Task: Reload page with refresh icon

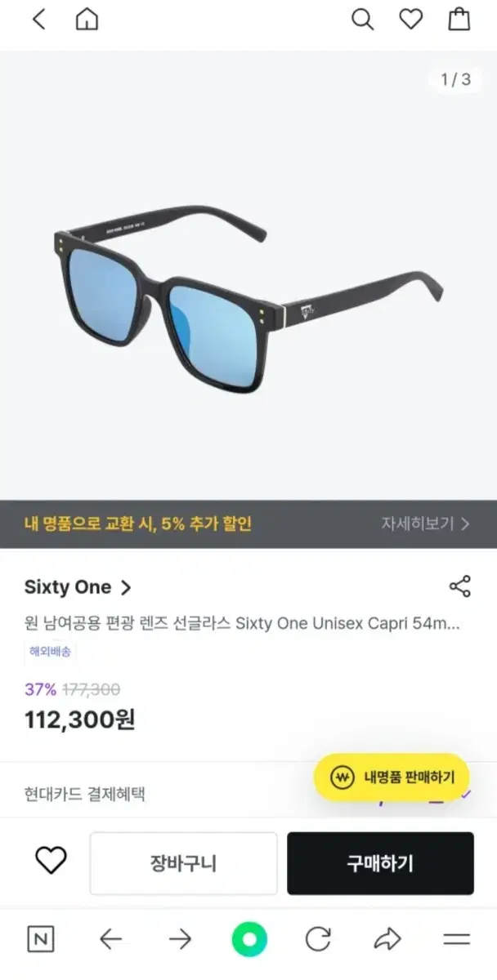Action: click(318, 939)
